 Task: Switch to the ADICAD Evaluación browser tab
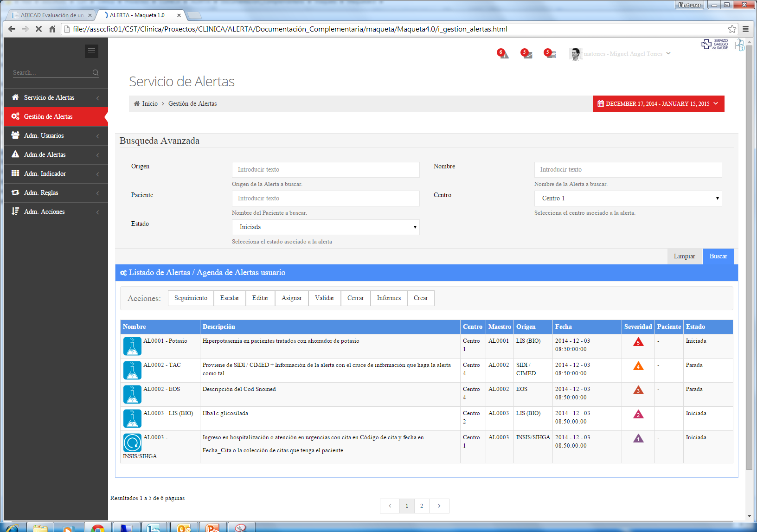coord(51,15)
